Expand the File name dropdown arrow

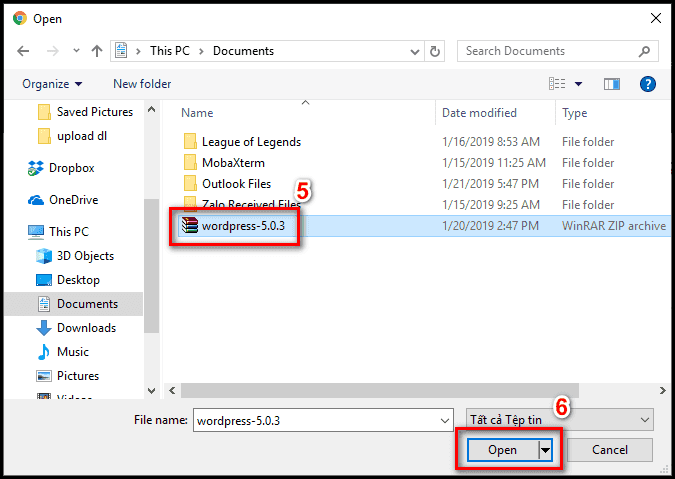click(445, 420)
